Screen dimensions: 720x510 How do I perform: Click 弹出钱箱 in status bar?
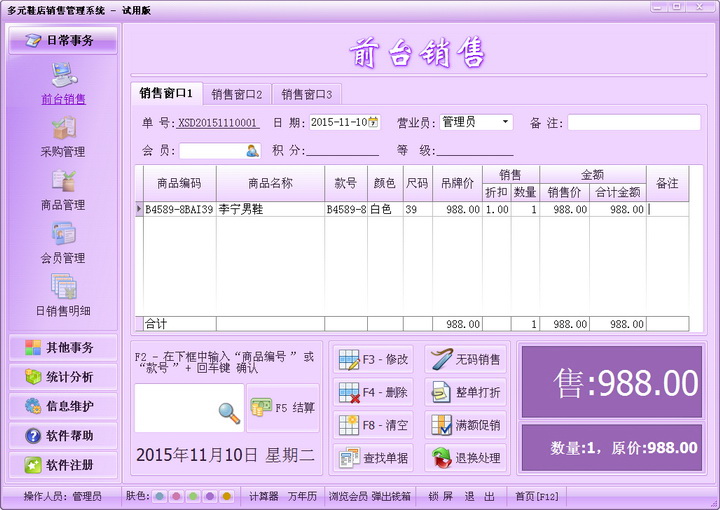click(x=391, y=496)
